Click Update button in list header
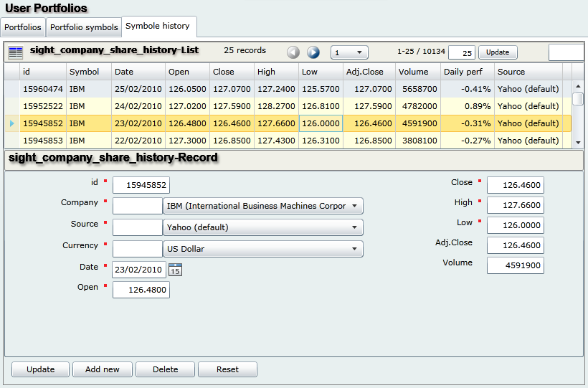This screenshot has width=588, height=388. [x=498, y=52]
